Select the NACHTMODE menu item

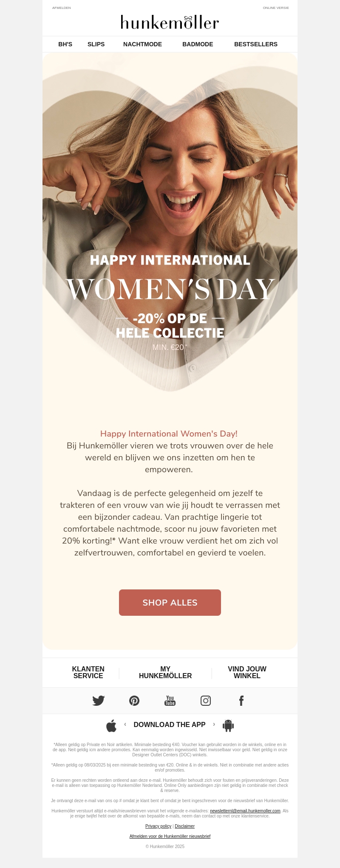pyautogui.click(x=142, y=44)
